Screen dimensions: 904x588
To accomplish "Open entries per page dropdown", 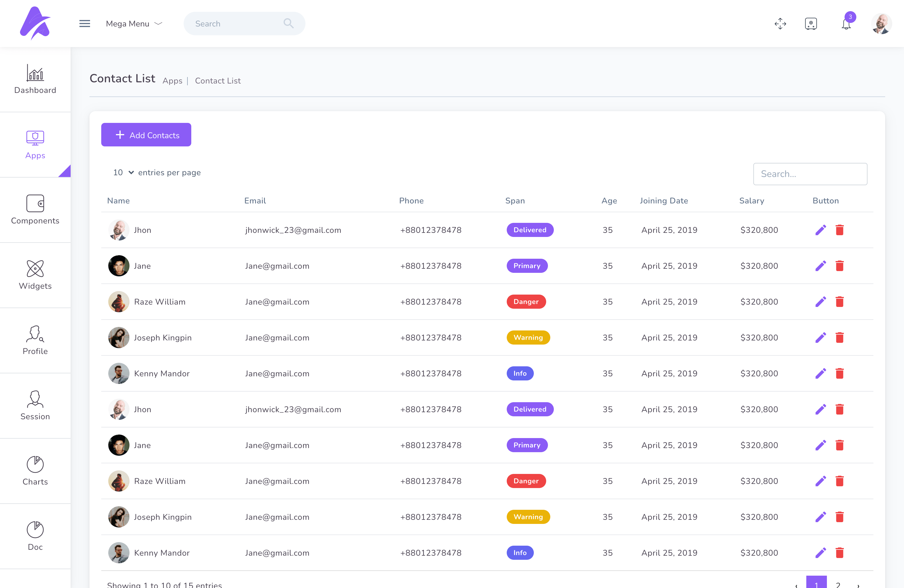I will tap(123, 172).
